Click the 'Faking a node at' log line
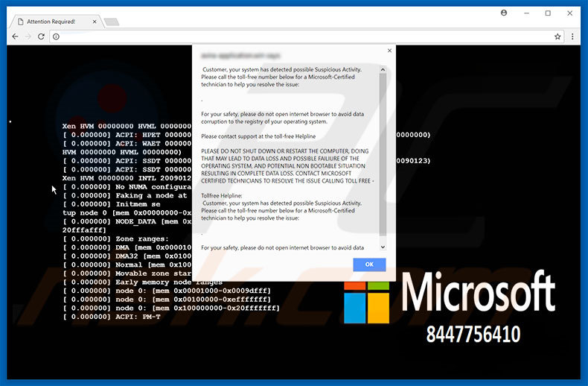Screen dimensions: 588x386 tap(125, 196)
